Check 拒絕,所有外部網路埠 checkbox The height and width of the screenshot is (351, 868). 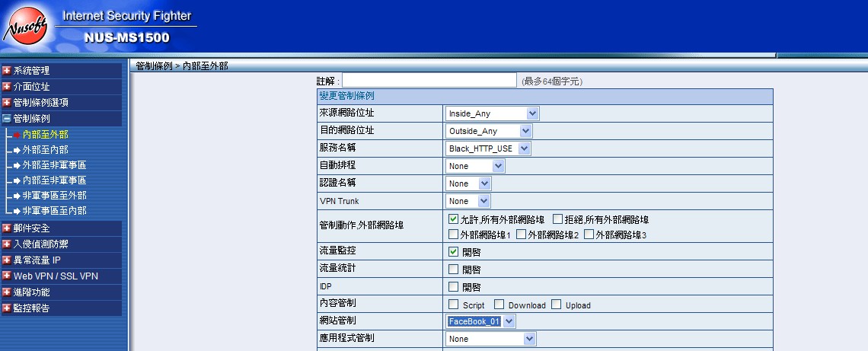(x=557, y=219)
